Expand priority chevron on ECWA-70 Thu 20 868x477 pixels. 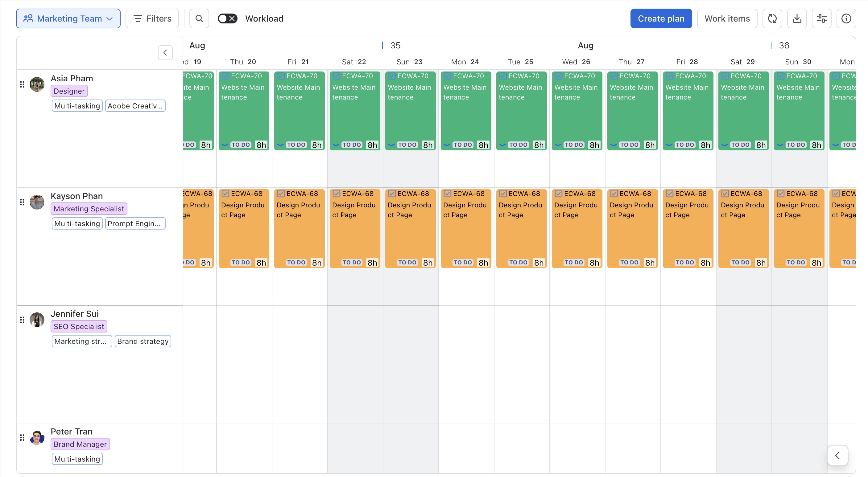click(225, 145)
